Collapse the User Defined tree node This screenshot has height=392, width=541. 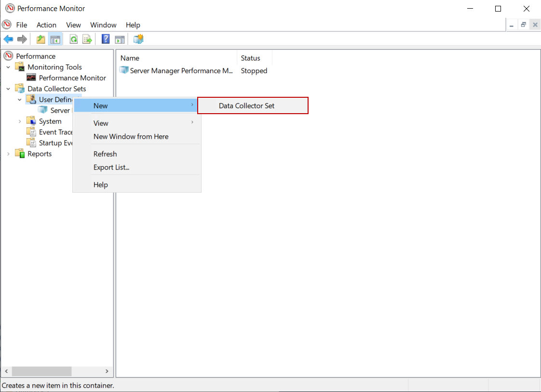click(20, 100)
